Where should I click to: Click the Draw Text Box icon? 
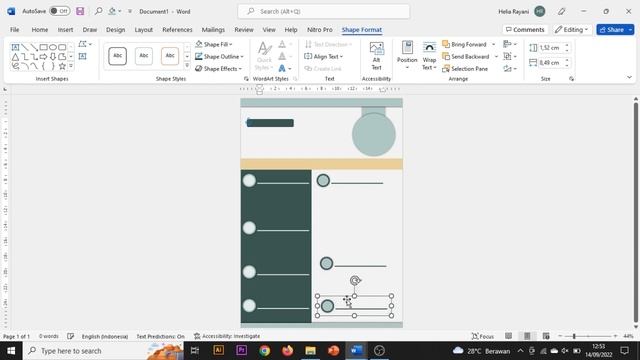pyautogui.click(x=82, y=56)
